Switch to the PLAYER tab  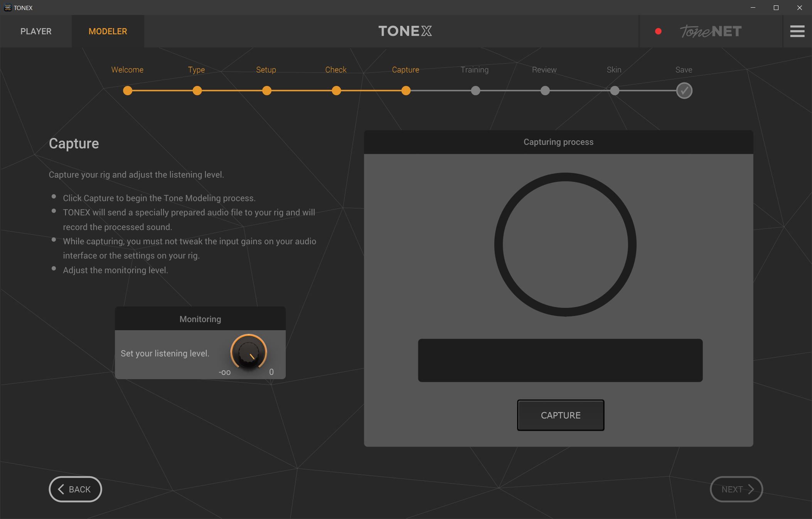[x=36, y=31]
